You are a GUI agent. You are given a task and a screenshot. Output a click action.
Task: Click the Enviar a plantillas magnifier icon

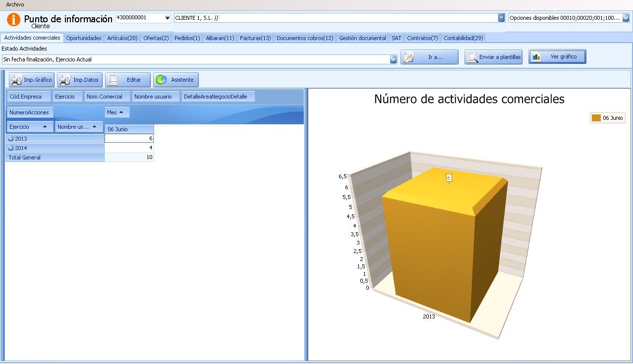pos(471,57)
